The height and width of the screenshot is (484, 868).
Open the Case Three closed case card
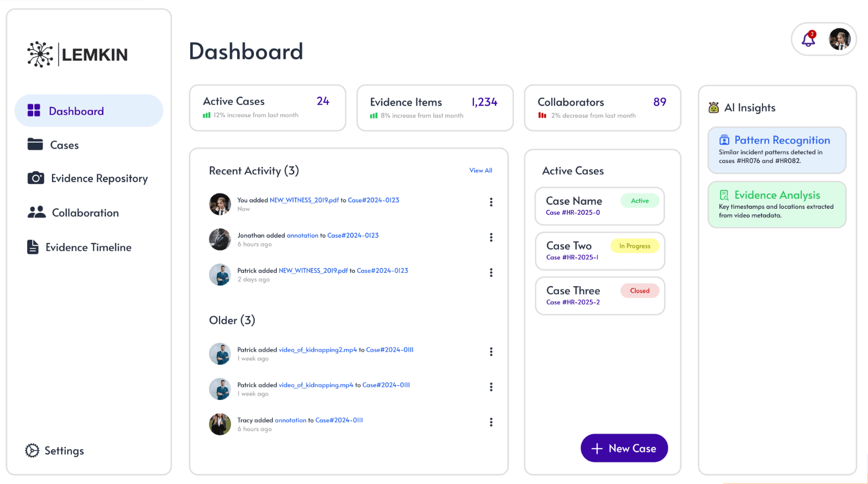pos(599,296)
